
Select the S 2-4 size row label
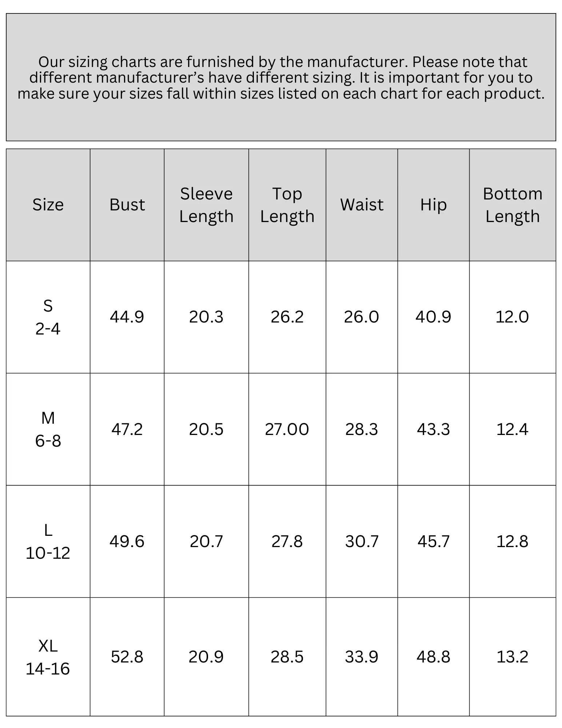[x=48, y=317]
